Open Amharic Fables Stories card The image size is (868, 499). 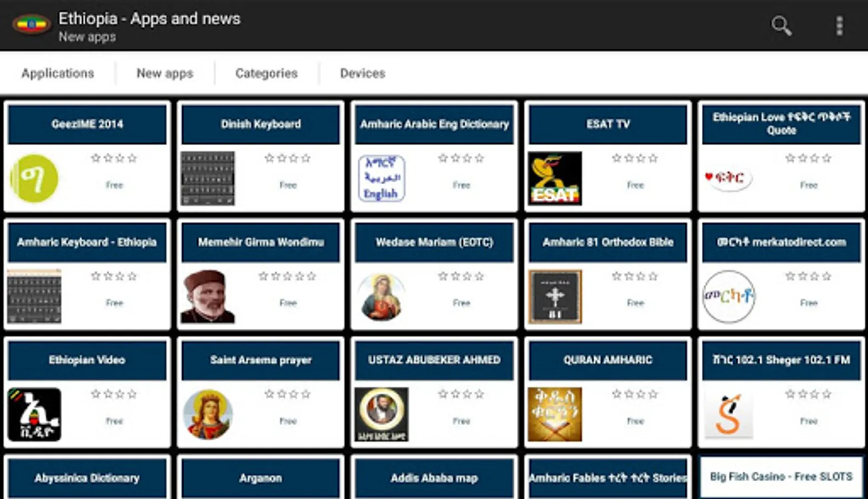[608, 478]
